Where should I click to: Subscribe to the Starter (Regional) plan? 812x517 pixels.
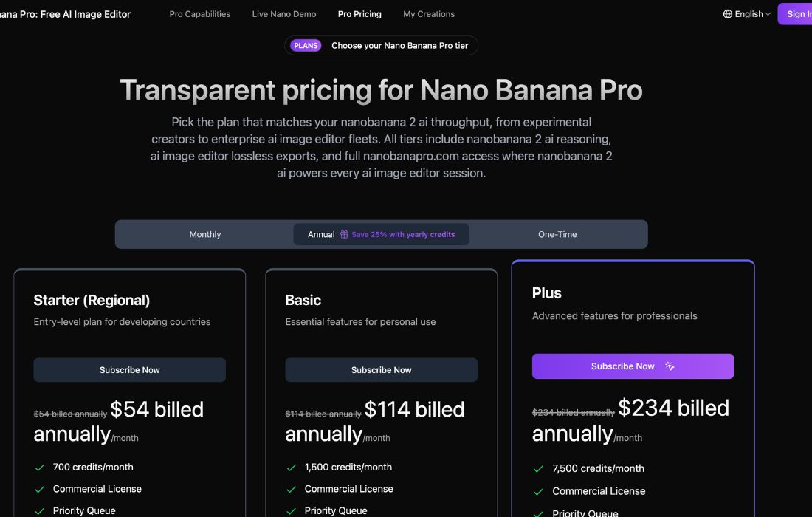pos(130,370)
